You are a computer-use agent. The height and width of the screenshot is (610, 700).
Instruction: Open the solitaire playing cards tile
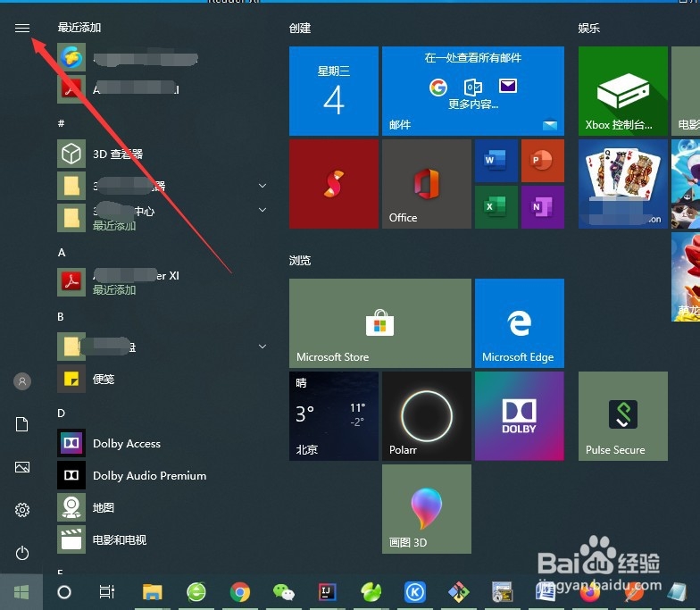click(x=623, y=184)
